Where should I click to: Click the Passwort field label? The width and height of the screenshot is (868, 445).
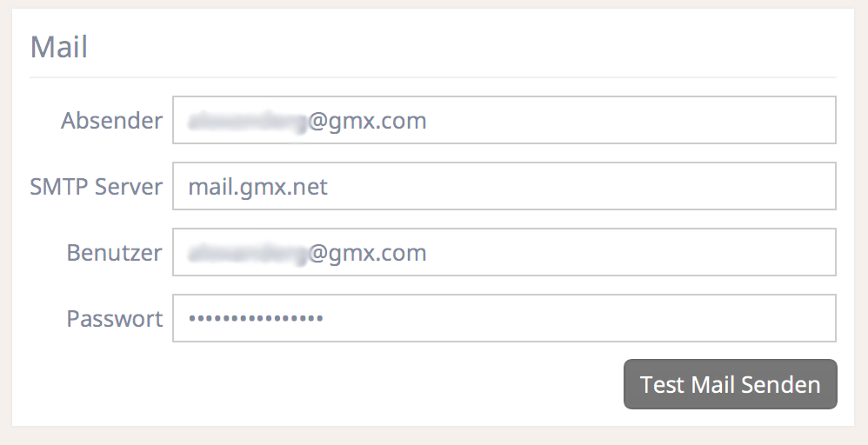(x=115, y=318)
